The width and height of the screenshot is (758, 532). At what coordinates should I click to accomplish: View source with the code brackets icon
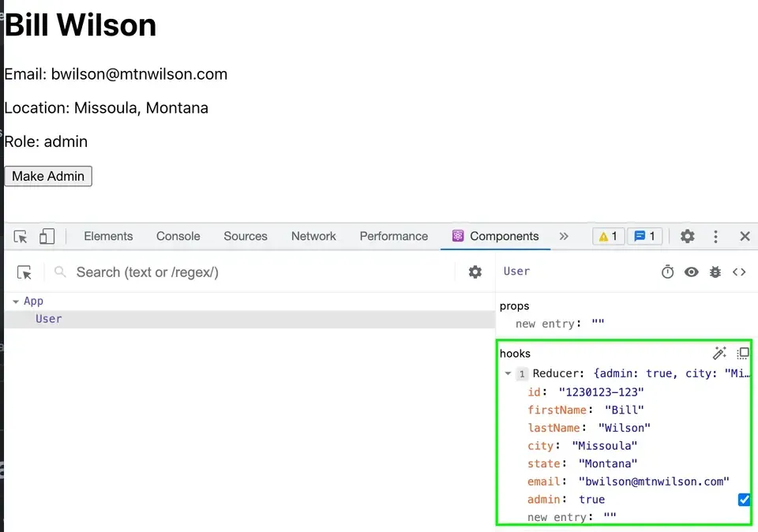(x=739, y=272)
